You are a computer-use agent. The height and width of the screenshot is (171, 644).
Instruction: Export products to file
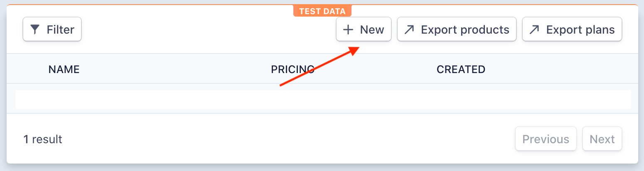point(457,29)
